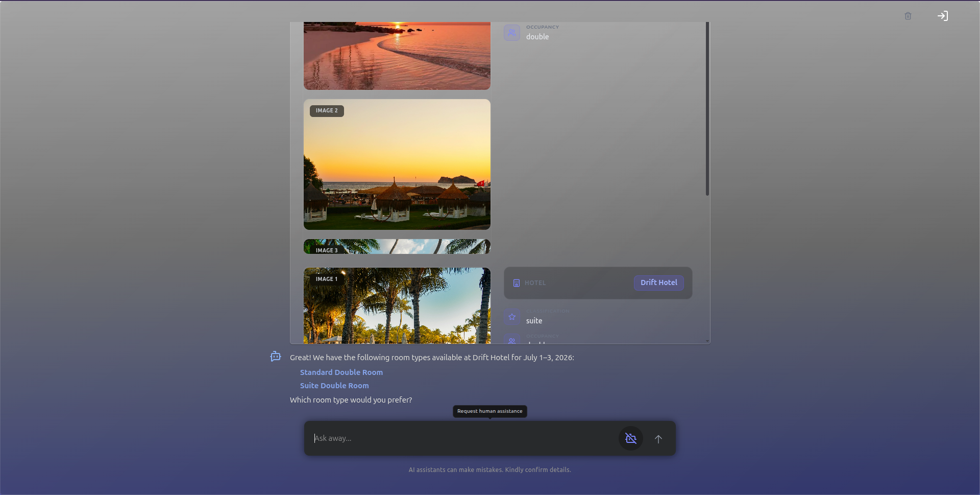Focus the Ask away input field
The width and height of the screenshot is (980, 495).
point(462,438)
